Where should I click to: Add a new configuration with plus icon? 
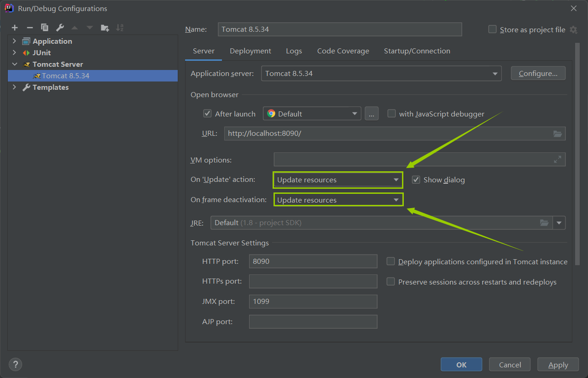pos(15,28)
